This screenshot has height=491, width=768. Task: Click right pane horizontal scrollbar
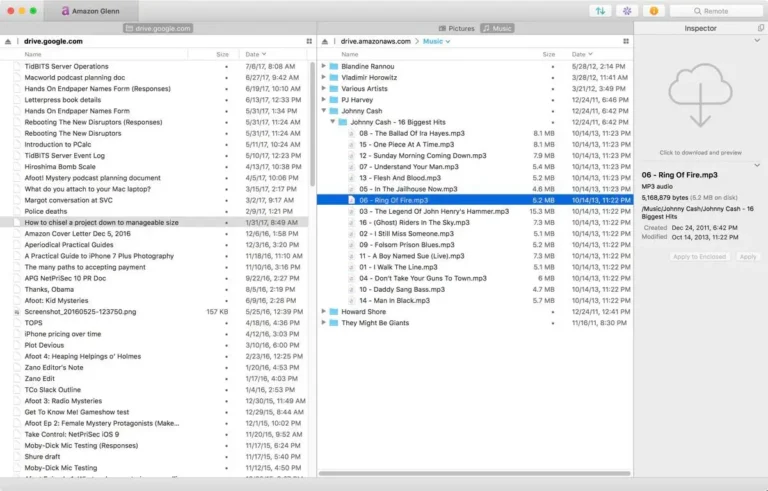475,473
